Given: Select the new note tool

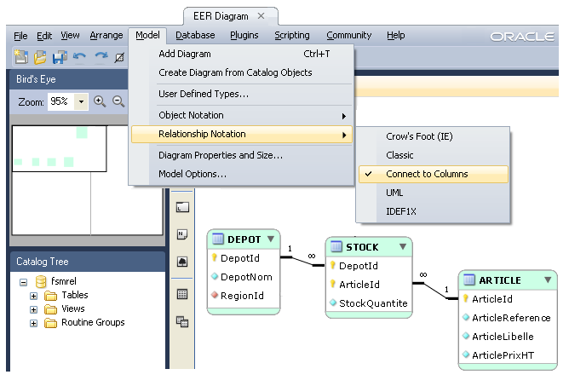Looking at the screenshot, I should (x=181, y=235).
